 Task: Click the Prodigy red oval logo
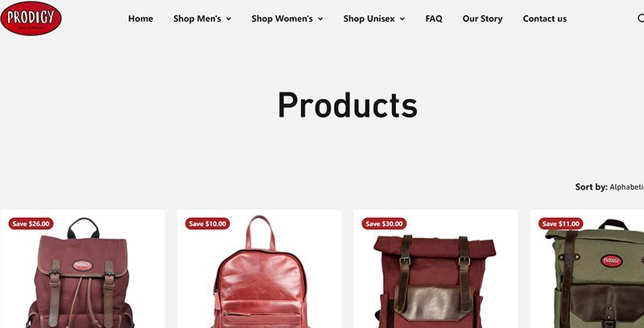pos(31,18)
